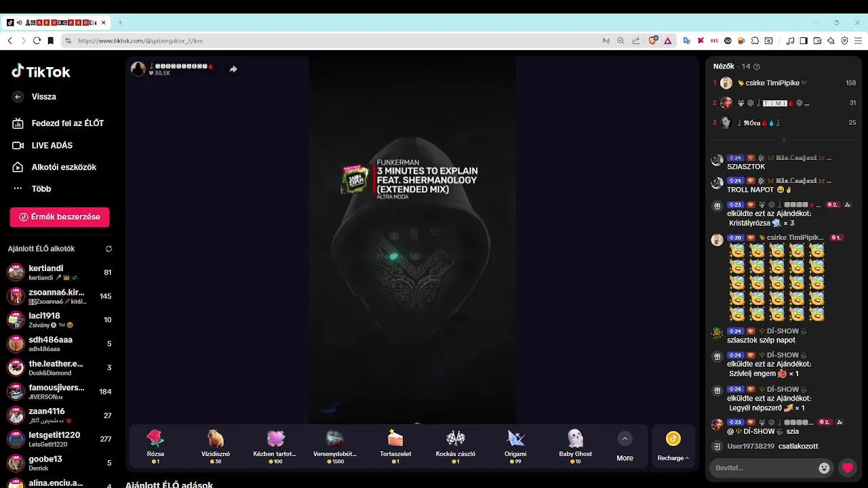Viewport: 868px width, 488px height.
Task: Open the emoji picker in chat
Action: [824, 468]
